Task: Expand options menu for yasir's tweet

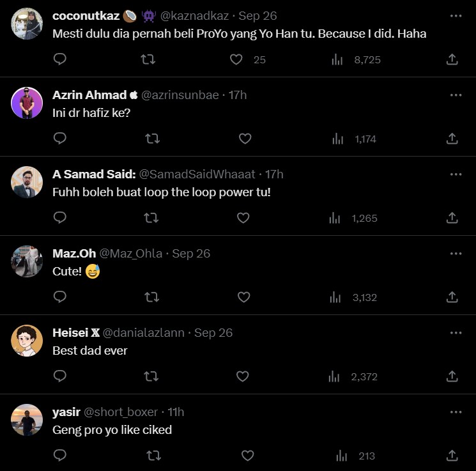Action: pyautogui.click(x=456, y=412)
